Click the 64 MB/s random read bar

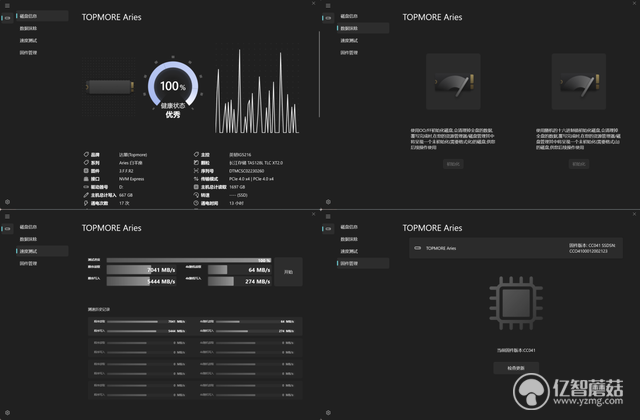[240, 270]
